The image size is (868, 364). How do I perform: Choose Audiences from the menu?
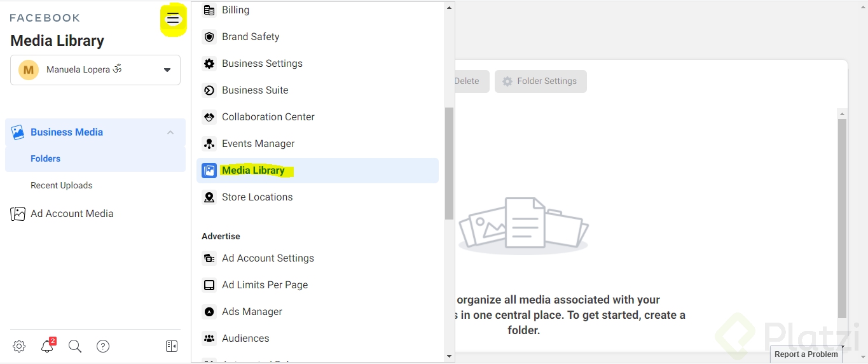(x=317, y=339)
